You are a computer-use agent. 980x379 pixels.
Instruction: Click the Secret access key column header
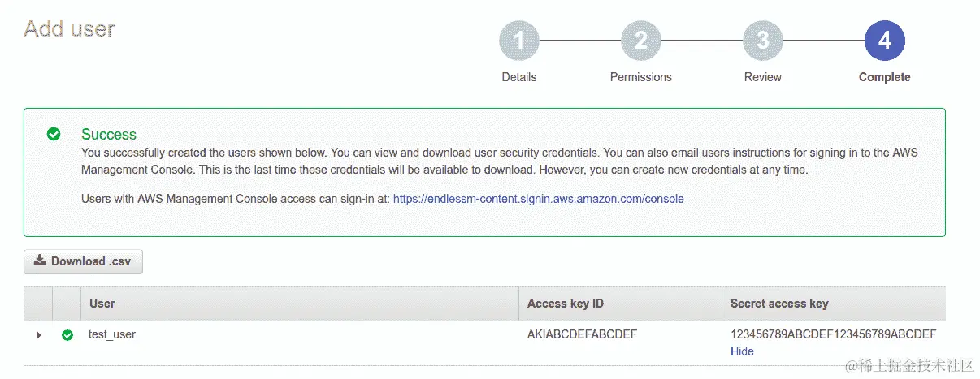[778, 304]
